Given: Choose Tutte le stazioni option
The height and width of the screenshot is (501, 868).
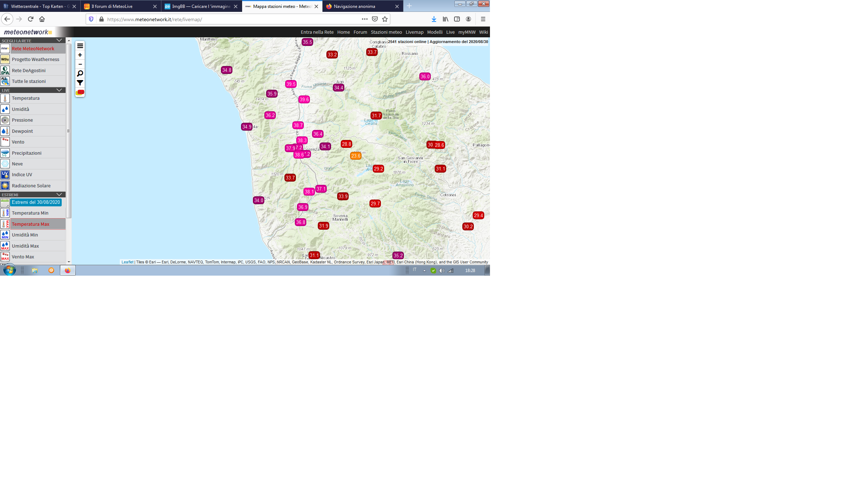Looking at the screenshot, I should point(29,81).
